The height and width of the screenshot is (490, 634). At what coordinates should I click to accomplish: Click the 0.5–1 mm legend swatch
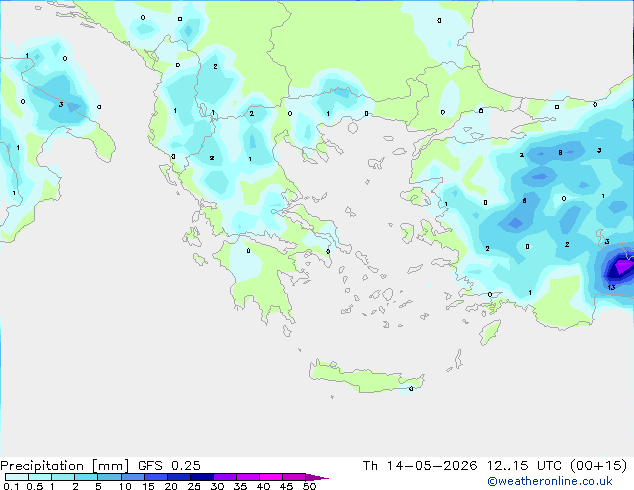coord(40,477)
